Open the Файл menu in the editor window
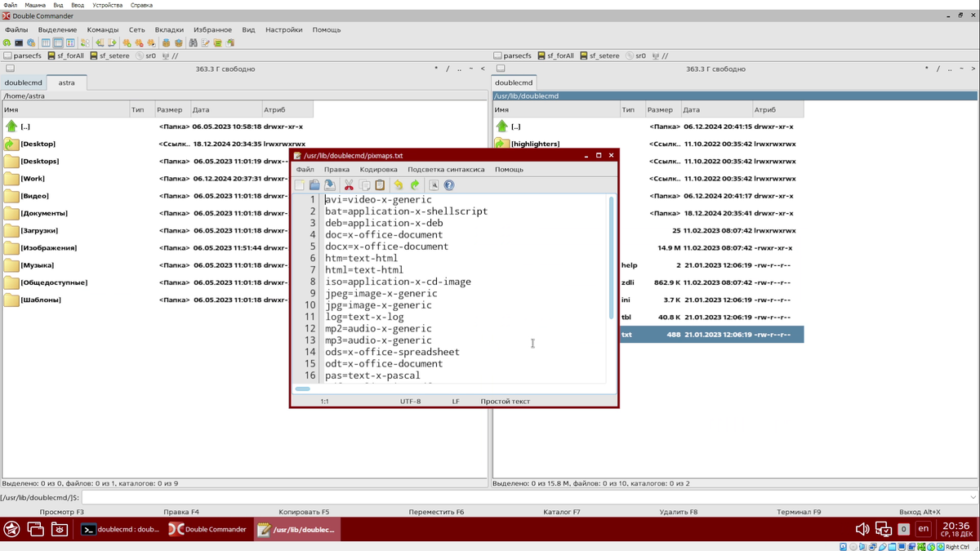This screenshot has width=980, height=551. click(305, 170)
